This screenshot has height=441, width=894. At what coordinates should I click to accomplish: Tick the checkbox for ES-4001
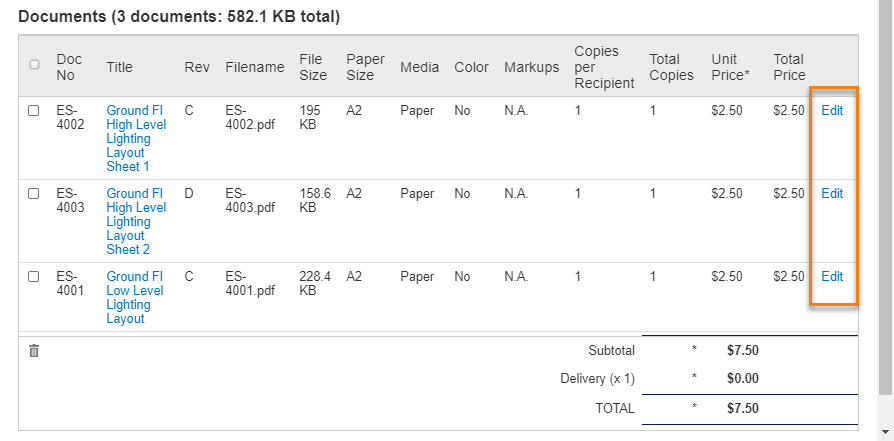pyautogui.click(x=34, y=276)
